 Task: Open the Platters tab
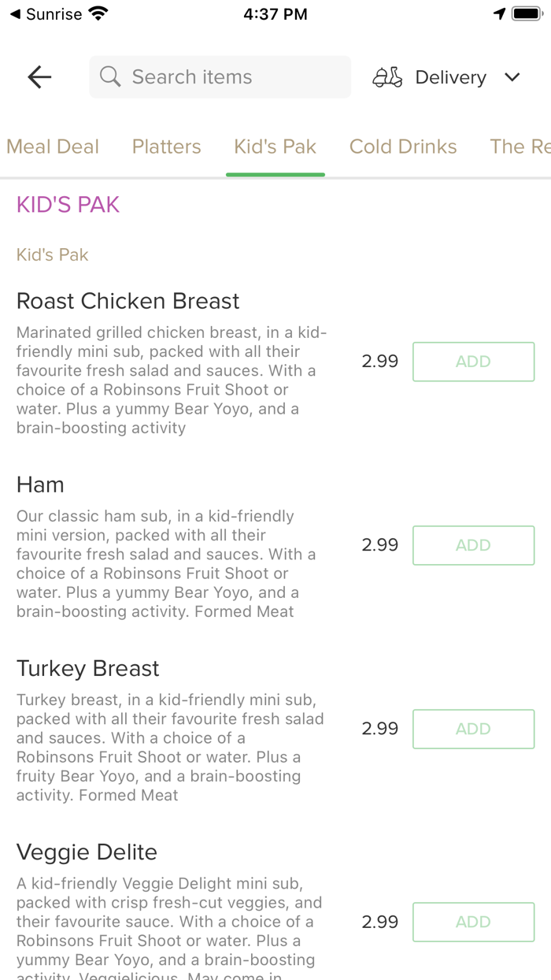[x=167, y=147]
